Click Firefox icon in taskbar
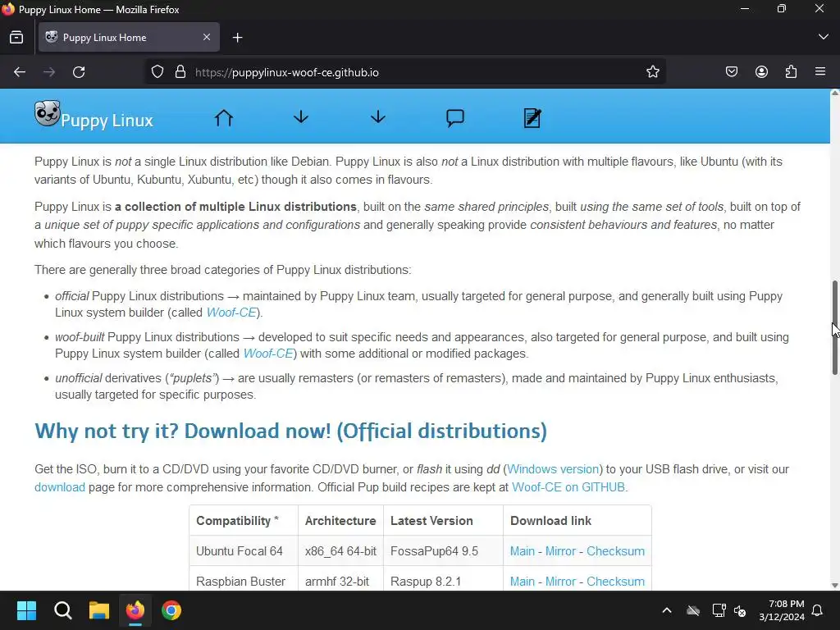 coord(135,610)
